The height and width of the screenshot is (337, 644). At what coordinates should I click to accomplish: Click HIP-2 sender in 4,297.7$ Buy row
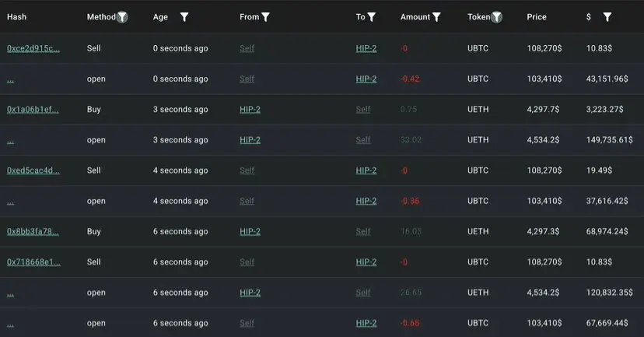(250, 109)
